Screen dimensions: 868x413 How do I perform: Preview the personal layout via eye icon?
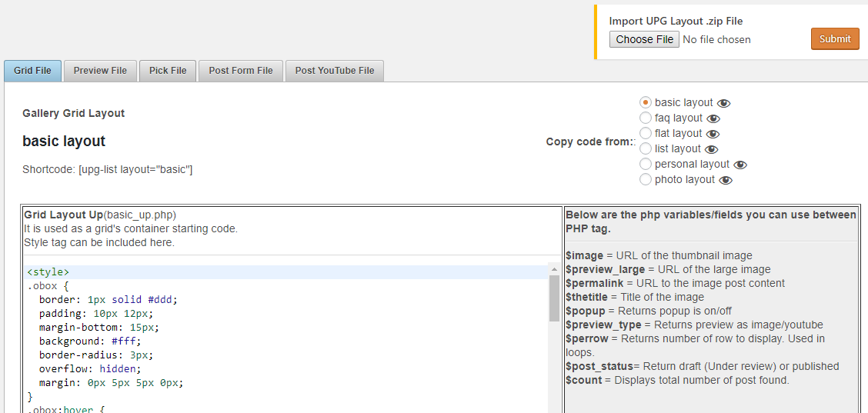pos(740,165)
